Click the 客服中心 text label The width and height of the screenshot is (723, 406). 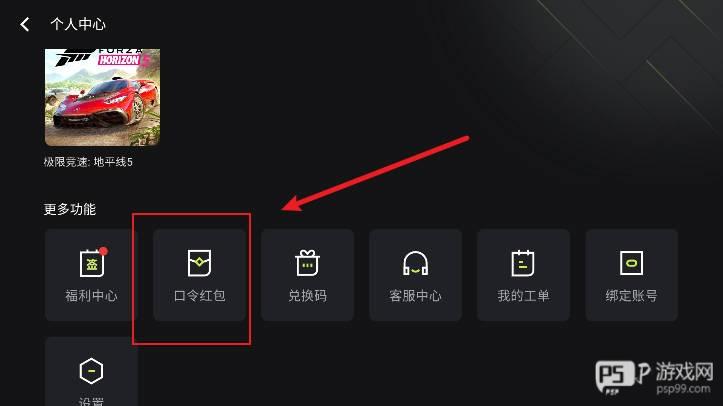(415, 295)
